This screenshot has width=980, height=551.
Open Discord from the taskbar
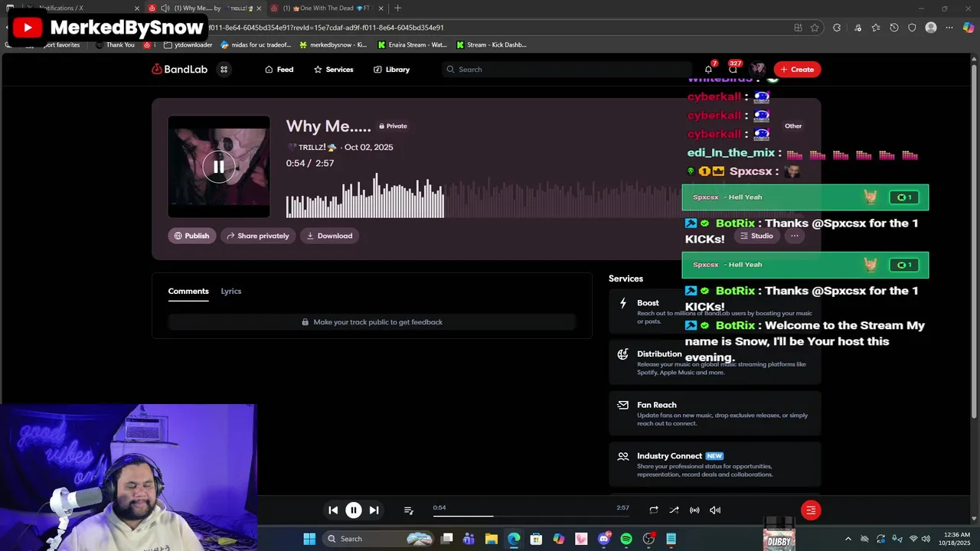pyautogui.click(x=604, y=539)
